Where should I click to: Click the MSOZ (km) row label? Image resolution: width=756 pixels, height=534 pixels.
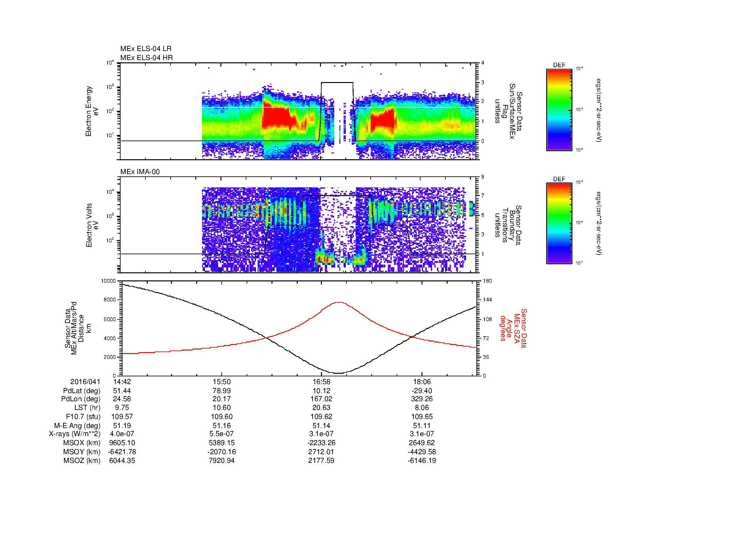[x=82, y=461]
